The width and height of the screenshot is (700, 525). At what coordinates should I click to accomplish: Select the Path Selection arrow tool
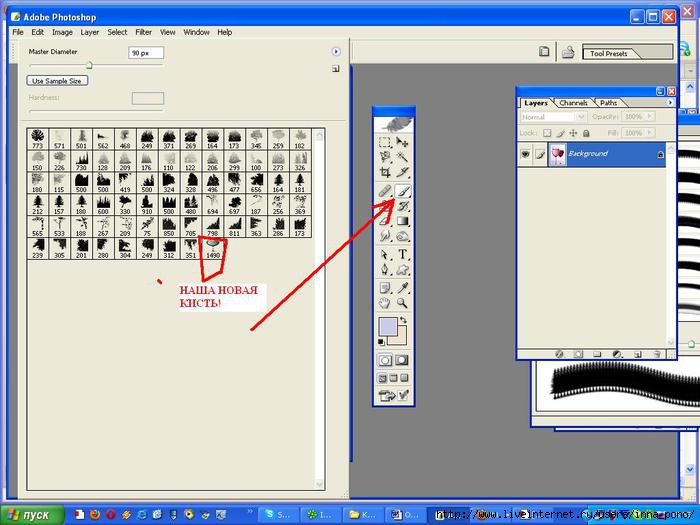[385, 255]
